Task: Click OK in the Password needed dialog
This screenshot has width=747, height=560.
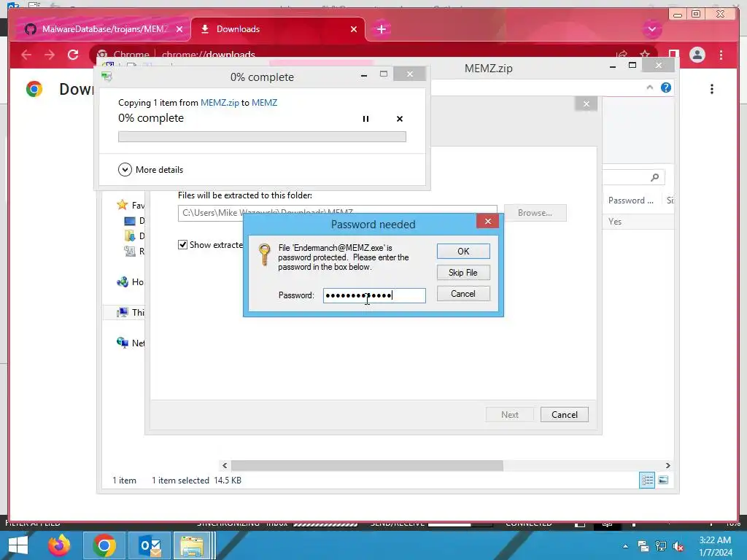Action: (x=463, y=251)
